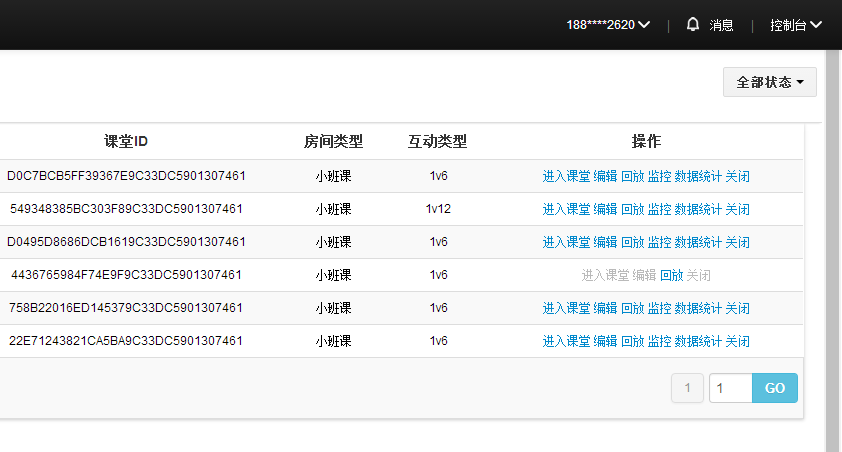Image resolution: width=842 pixels, height=452 pixels.
Task: Click the notification bell icon
Action: 693,25
